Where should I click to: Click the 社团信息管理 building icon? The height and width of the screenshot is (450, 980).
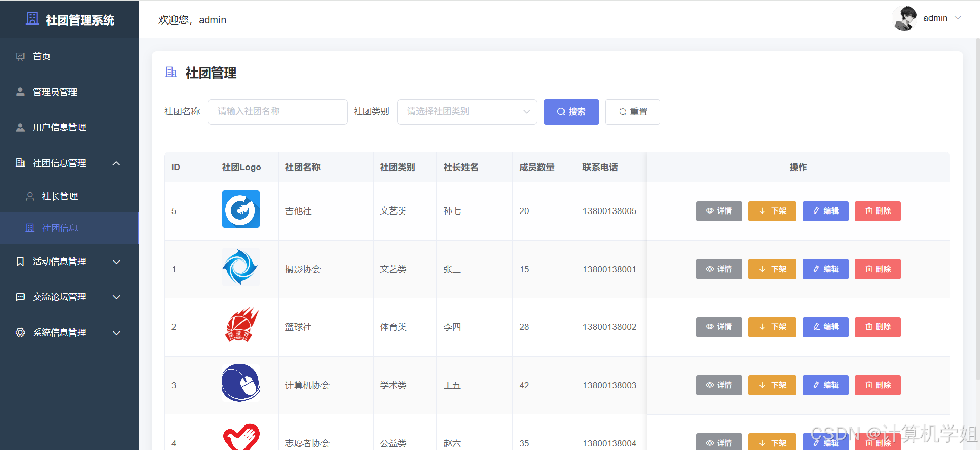click(x=20, y=163)
